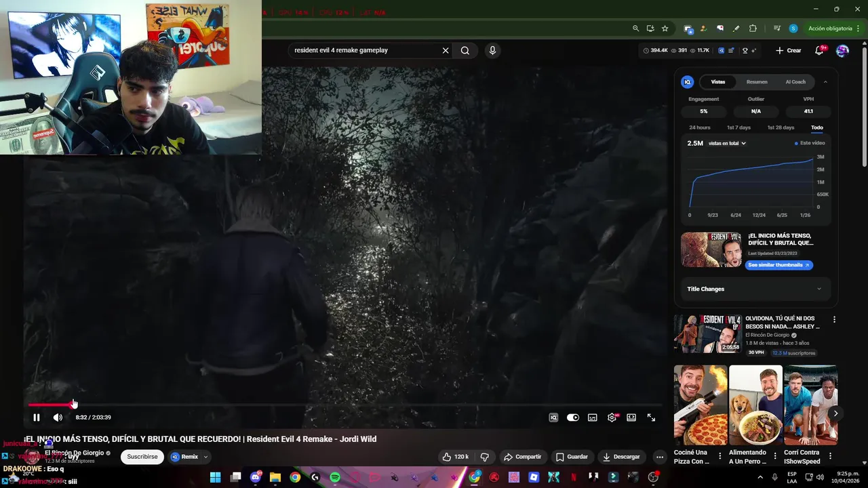
Task: Collapse the IQ analytics panel chevron
Action: click(x=825, y=82)
